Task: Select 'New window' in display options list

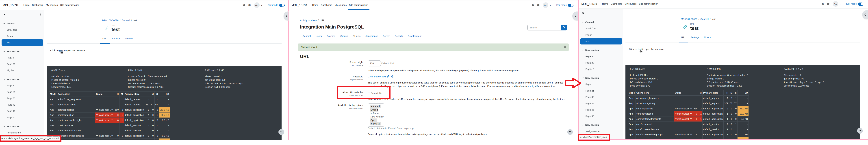Action: pos(377,117)
